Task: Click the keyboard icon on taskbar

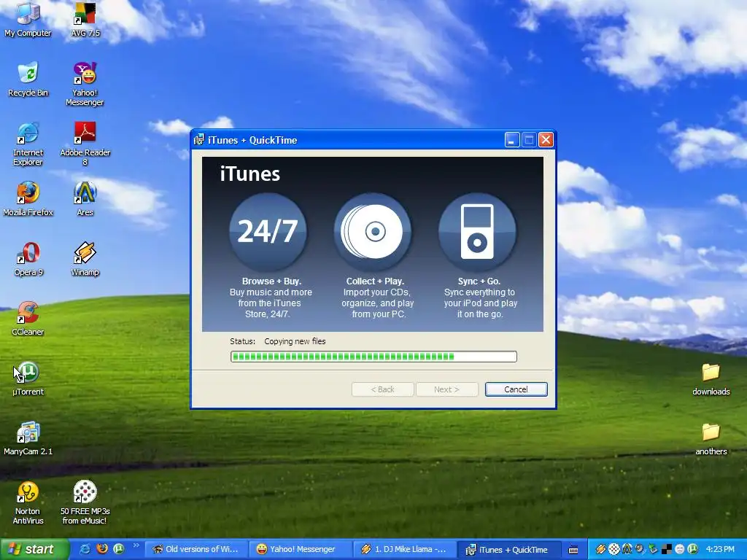Action: coord(573,550)
